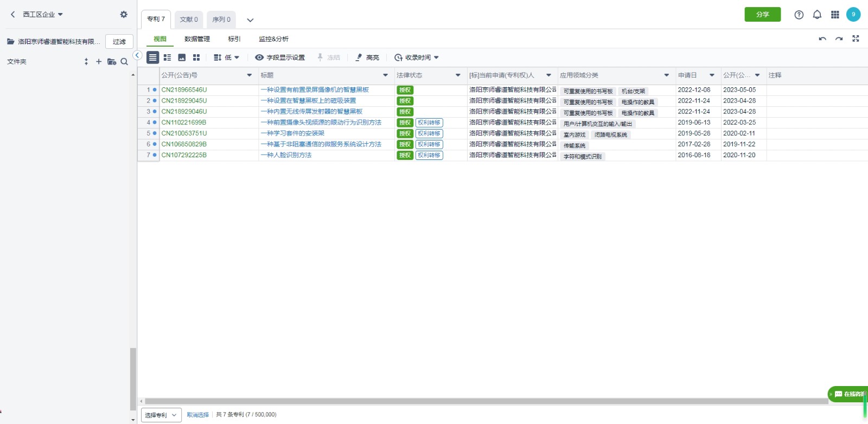
Task: Click 传输系统 tag in row 6
Action: [x=575, y=145]
